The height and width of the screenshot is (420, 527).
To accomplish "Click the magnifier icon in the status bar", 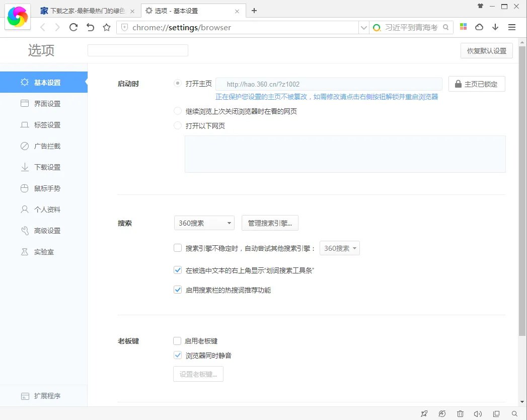I will click(514, 413).
